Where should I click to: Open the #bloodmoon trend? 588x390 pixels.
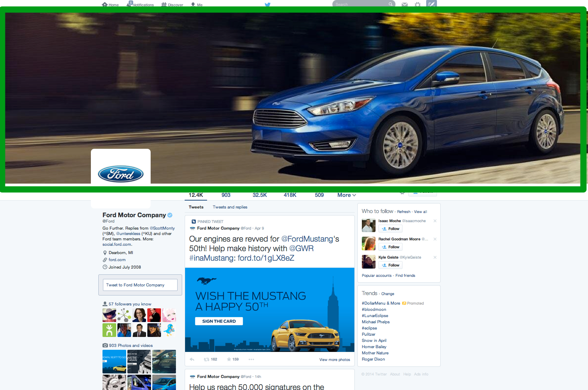pyautogui.click(x=374, y=310)
